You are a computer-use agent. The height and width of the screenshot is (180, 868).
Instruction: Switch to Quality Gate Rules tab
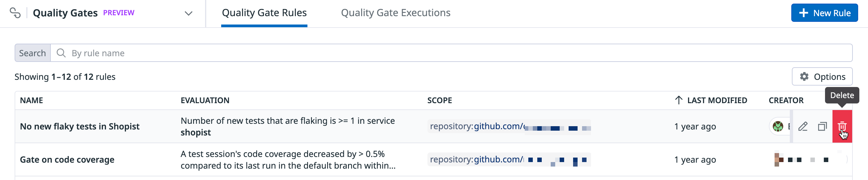pyautogui.click(x=264, y=13)
